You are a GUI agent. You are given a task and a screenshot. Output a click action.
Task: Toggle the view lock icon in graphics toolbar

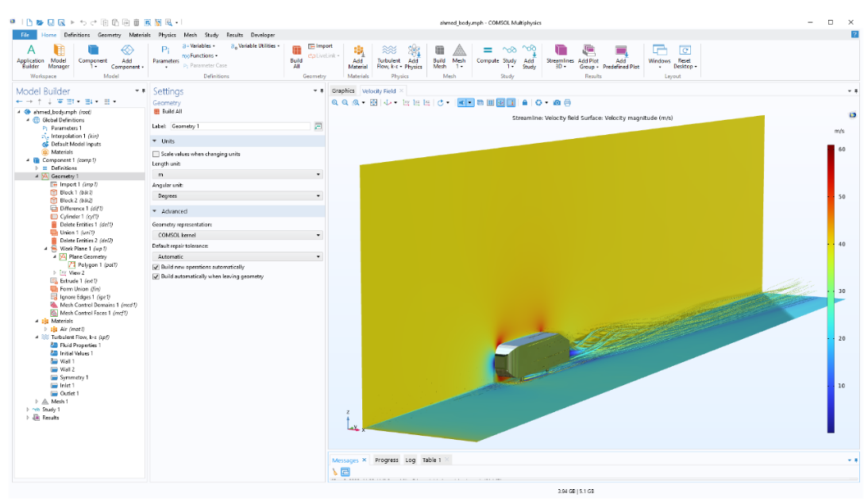[x=525, y=102]
